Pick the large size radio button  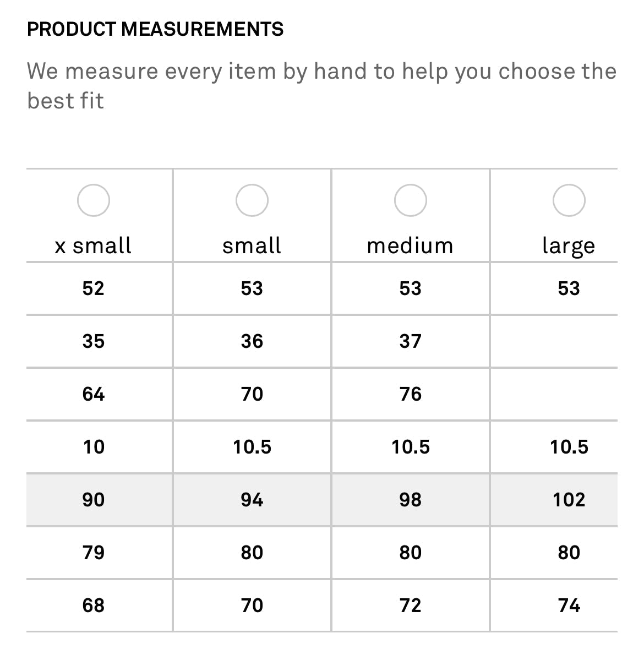tap(569, 200)
